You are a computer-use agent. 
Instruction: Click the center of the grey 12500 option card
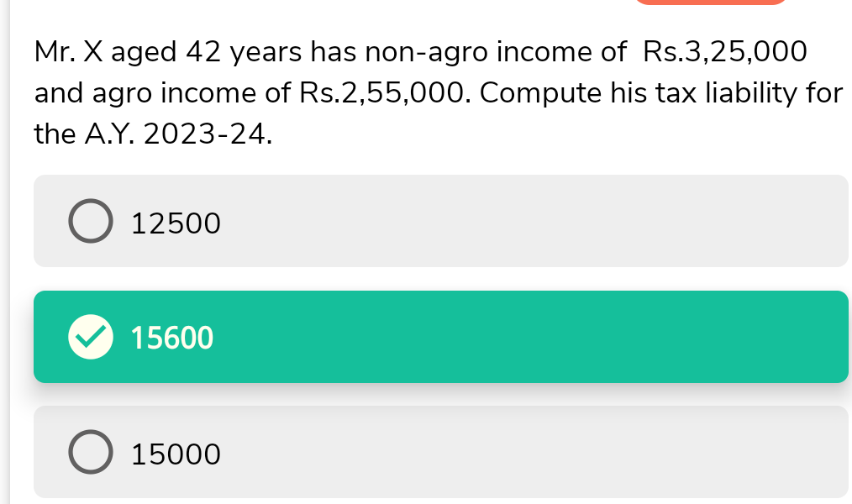[441, 222]
